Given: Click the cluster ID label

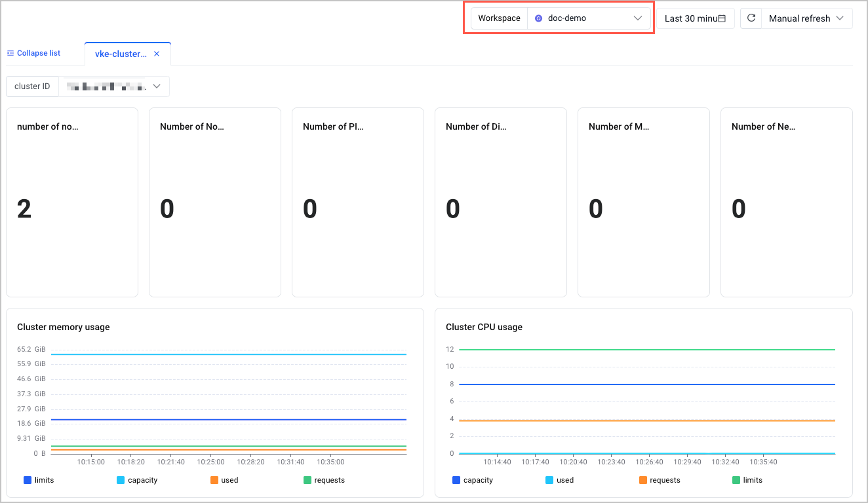Looking at the screenshot, I should pyautogui.click(x=32, y=86).
